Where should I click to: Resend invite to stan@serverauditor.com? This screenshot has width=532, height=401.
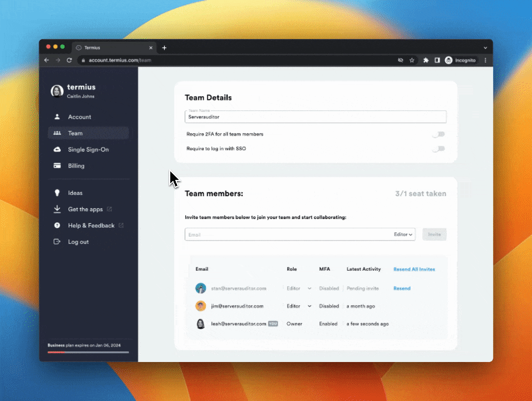tap(402, 288)
